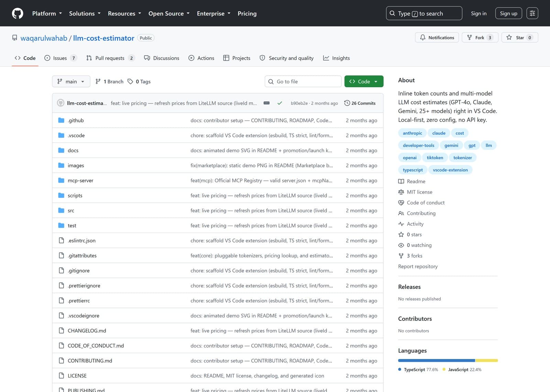Click the file icon for .eslintrc.json

coord(61,240)
